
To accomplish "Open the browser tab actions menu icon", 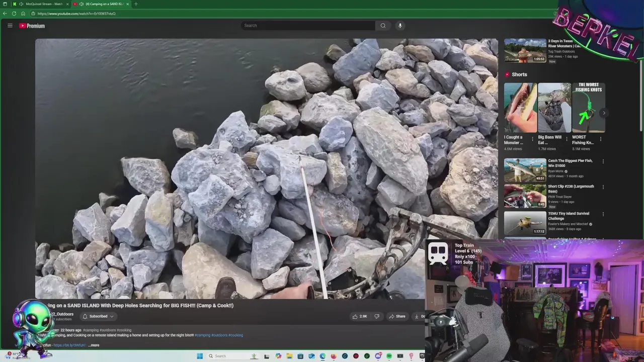I will coord(5,4).
